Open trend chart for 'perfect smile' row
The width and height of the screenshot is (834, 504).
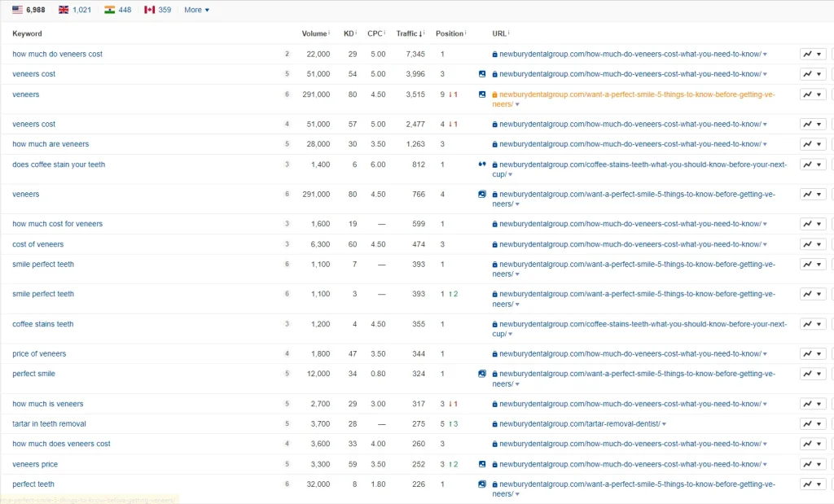point(807,374)
